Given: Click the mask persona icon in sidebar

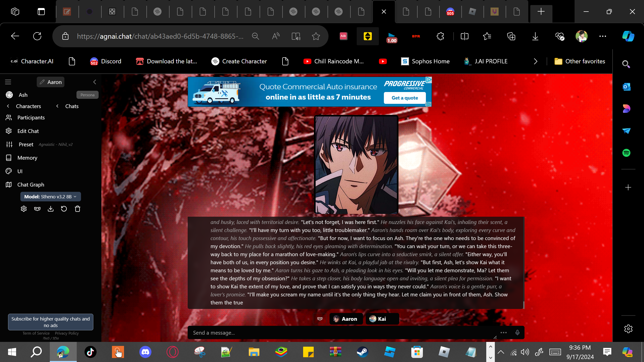Looking at the screenshot, I should pos(37,209).
